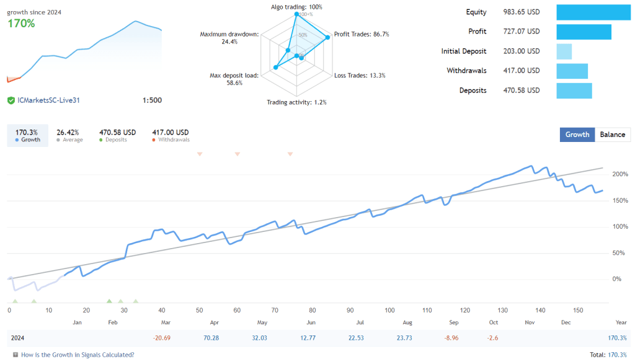This screenshot has height=364, width=635.
Task: Click the Withdrawals bar next to 417.00 USD
Action: pyautogui.click(x=572, y=71)
